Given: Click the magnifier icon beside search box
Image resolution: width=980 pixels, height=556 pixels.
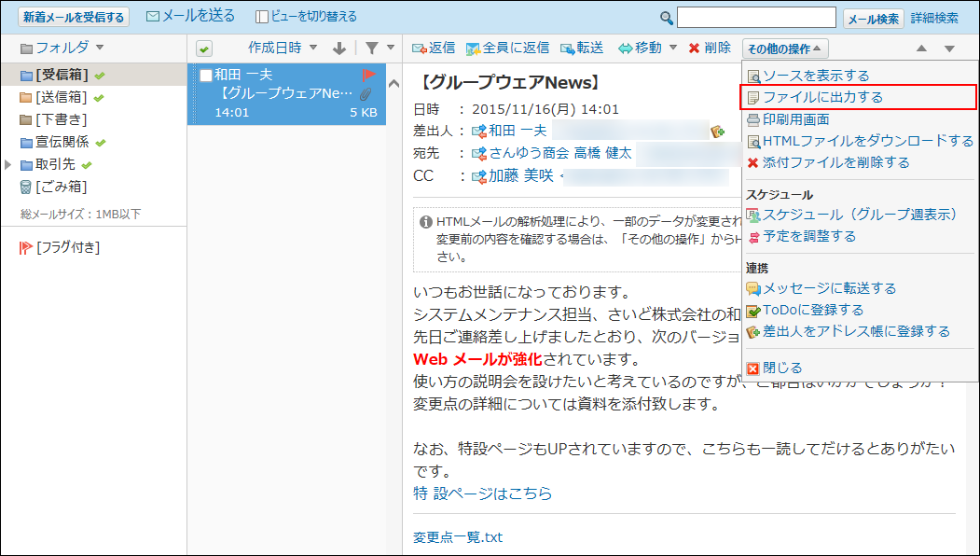Looking at the screenshot, I should pos(667,18).
